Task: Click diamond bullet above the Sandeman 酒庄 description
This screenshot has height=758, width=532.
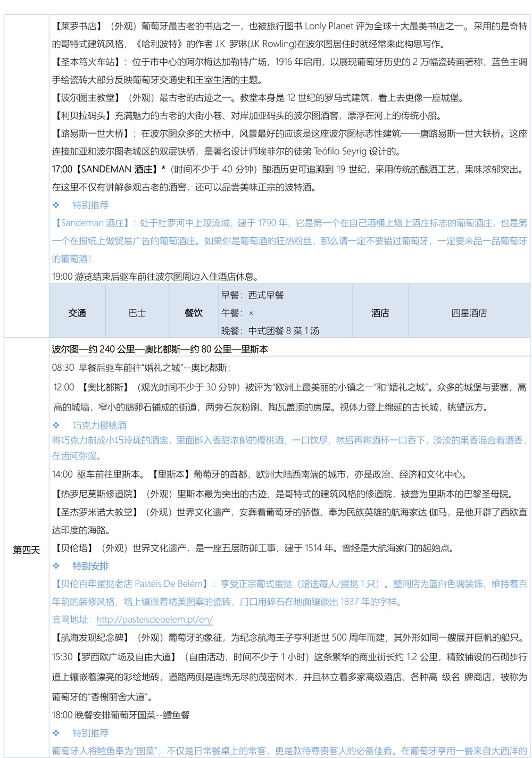Action: click(56, 205)
